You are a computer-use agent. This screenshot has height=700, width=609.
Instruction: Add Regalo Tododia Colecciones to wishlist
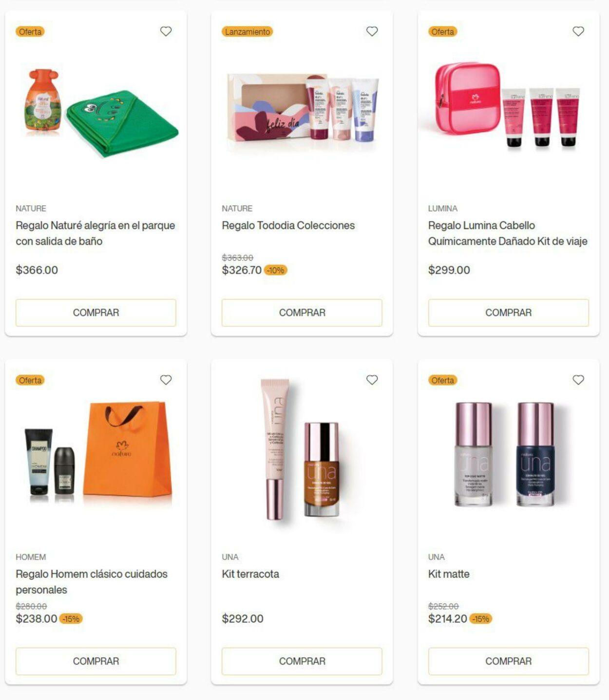coord(372,31)
